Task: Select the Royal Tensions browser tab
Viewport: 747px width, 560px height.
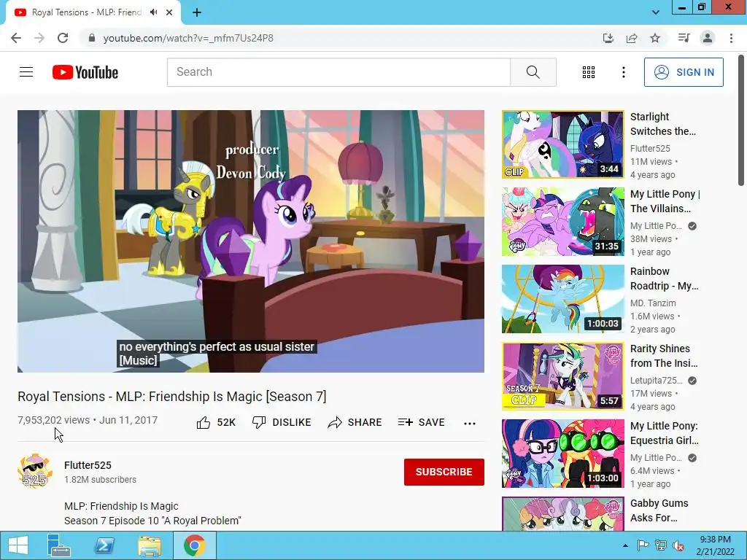Action: click(x=86, y=12)
